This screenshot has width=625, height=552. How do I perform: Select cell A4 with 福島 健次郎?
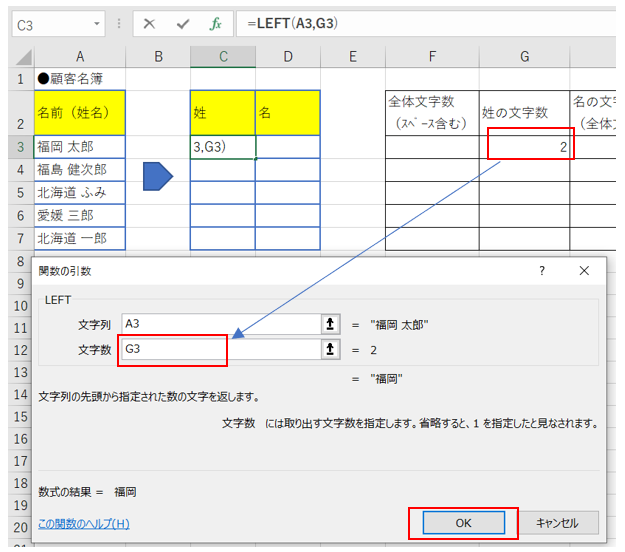(79, 170)
